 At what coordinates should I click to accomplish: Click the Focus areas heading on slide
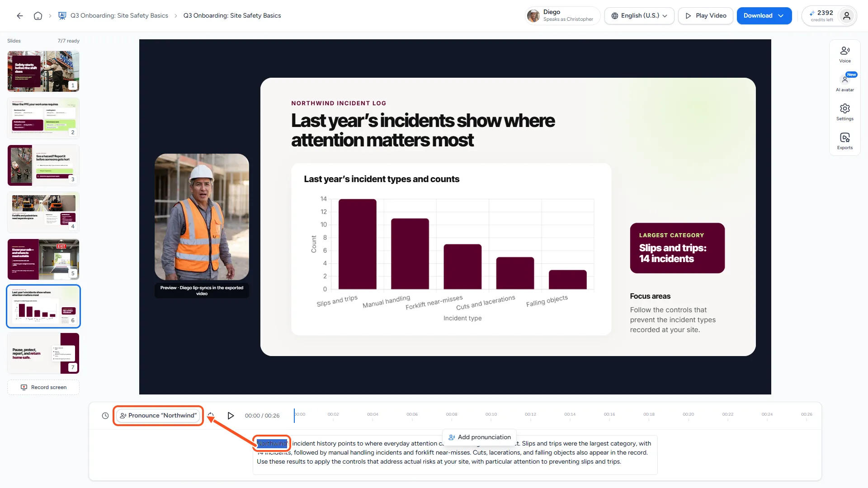[x=650, y=296]
